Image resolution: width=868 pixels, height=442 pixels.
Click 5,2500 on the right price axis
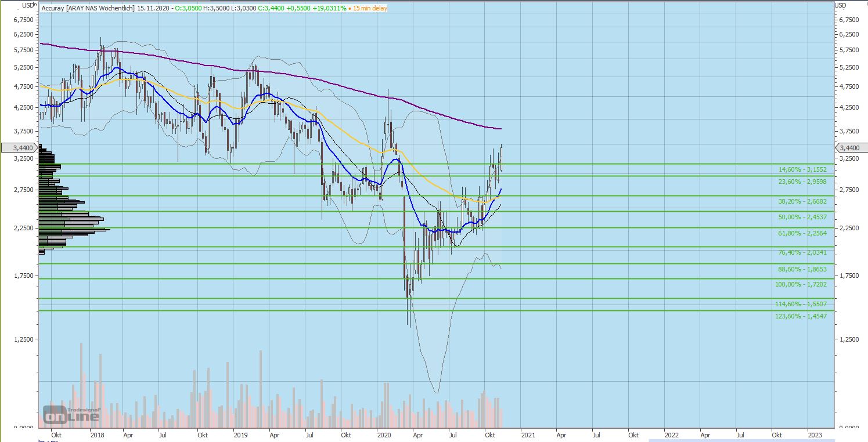849,67
